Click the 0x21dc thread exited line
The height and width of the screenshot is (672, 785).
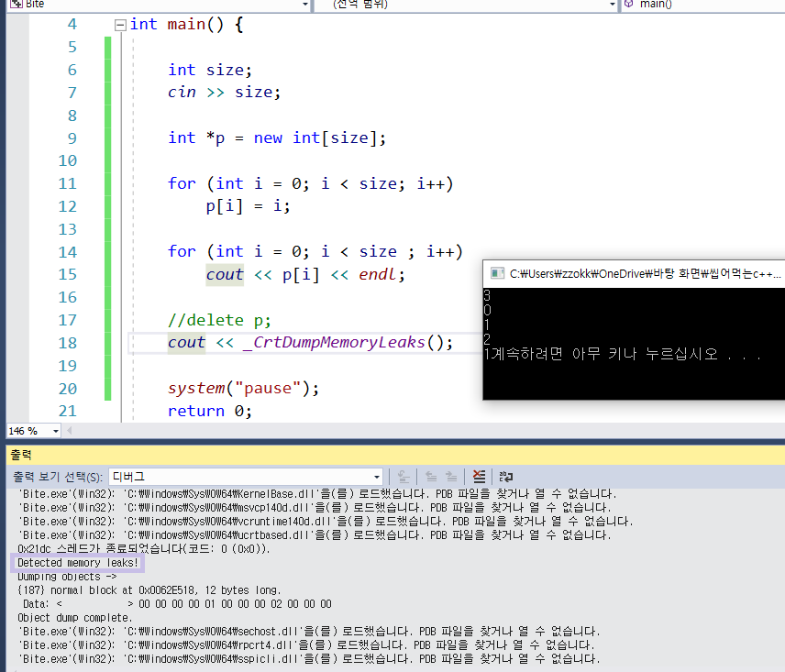(144, 549)
